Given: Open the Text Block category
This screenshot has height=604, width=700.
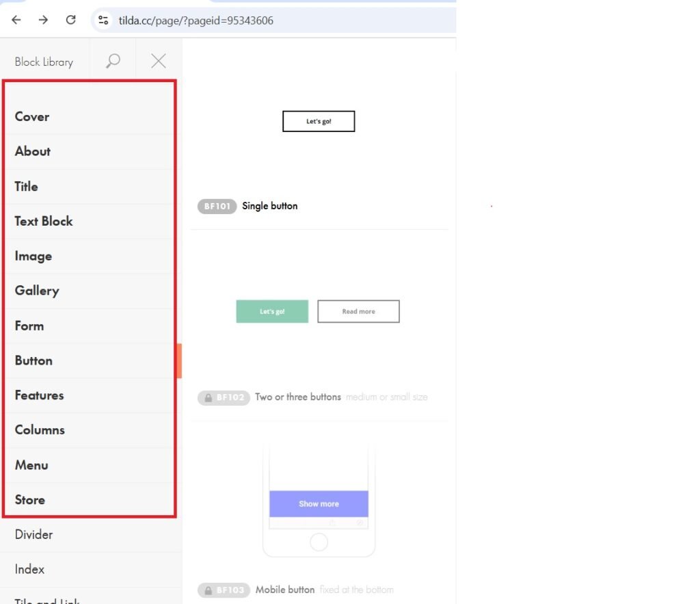Looking at the screenshot, I should point(44,221).
